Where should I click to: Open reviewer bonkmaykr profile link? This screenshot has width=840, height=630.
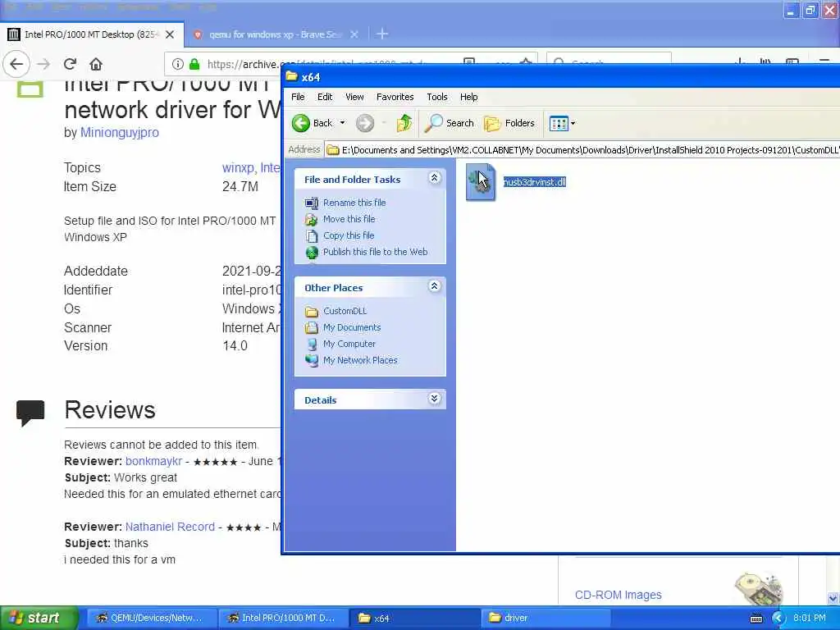click(x=153, y=461)
